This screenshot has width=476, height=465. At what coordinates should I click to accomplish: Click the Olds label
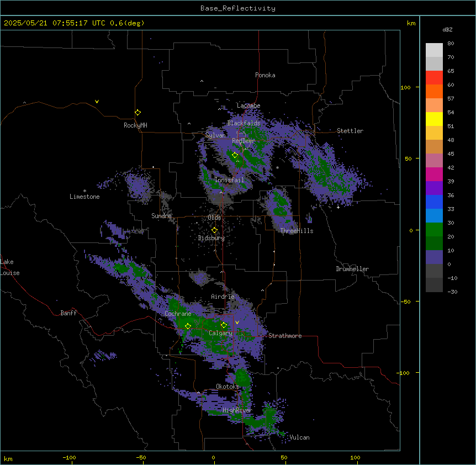click(214, 218)
